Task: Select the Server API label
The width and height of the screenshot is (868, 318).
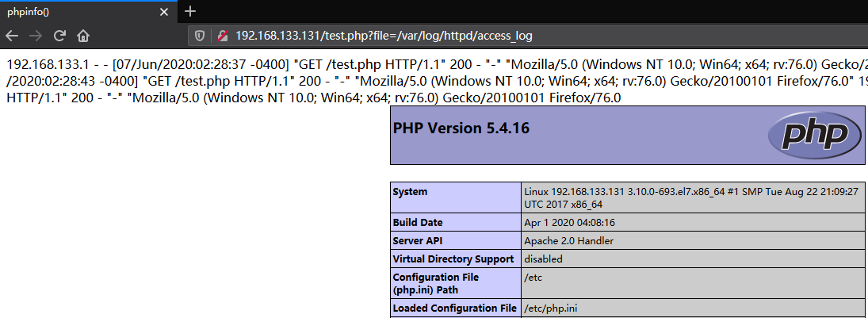Action: pyautogui.click(x=418, y=241)
